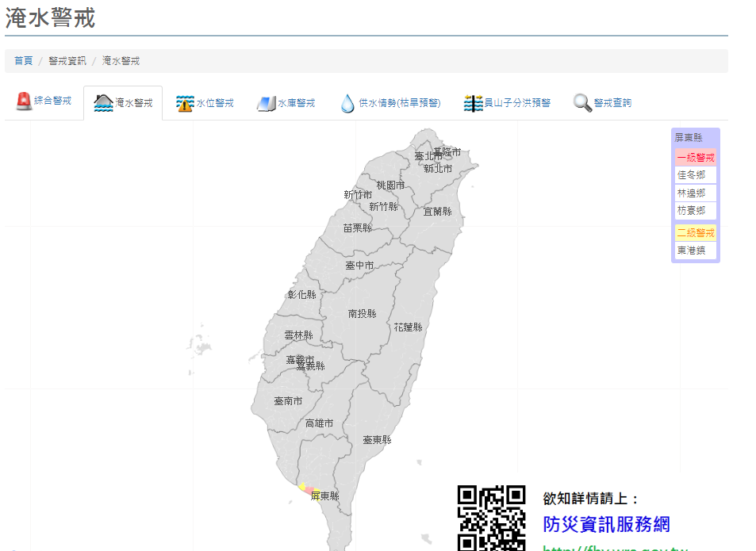This screenshot has height=551, width=756.
Task: Click 臺東縣 on the map
Action: pyautogui.click(x=377, y=440)
